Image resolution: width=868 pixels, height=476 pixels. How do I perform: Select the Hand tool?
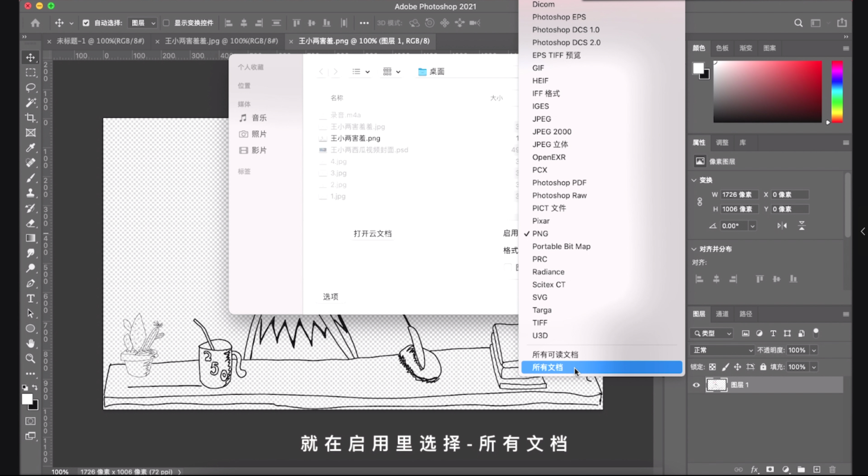[31, 343]
